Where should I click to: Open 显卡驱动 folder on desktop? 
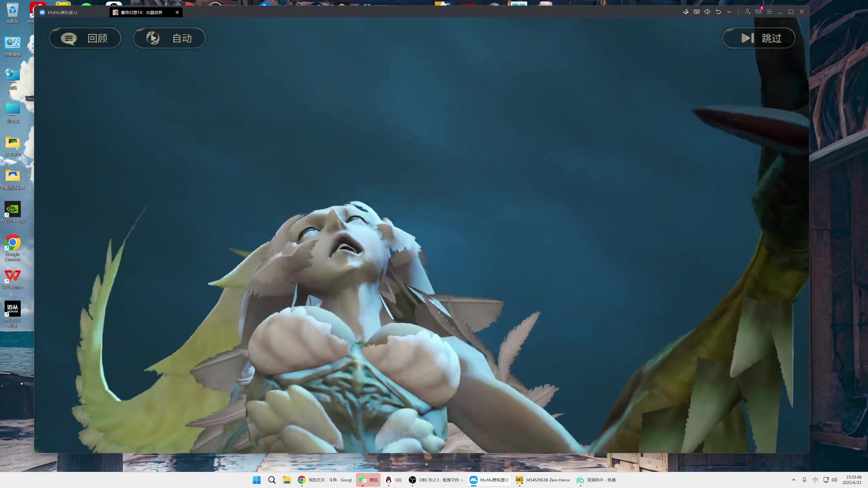pos(13,146)
